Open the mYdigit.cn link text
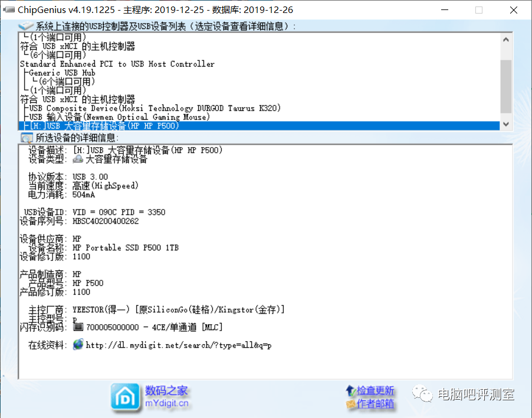This screenshot has height=418, width=532. pos(166,403)
